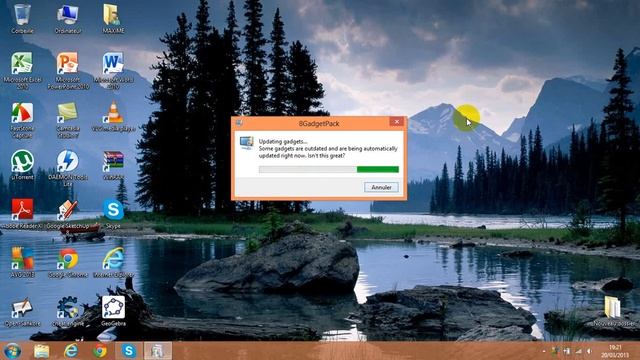Image resolution: width=640 pixels, height=360 pixels.
Task: Show hidden system tray icons
Action: click(x=544, y=351)
